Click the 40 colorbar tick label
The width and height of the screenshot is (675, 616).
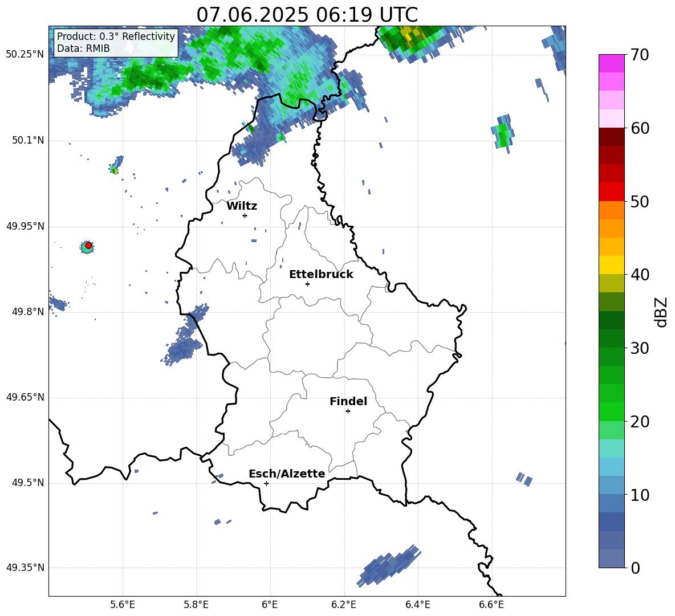pyautogui.click(x=640, y=275)
